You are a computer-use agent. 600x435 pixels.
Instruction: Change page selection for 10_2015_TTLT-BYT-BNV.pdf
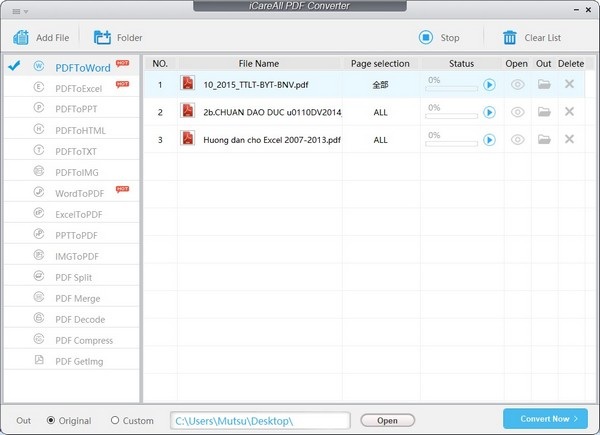pyautogui.click(x=380, y=85)
